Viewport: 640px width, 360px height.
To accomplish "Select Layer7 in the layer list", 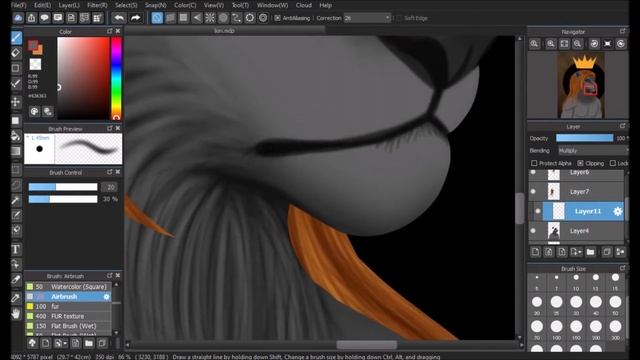I will click(x=576, y=191).
